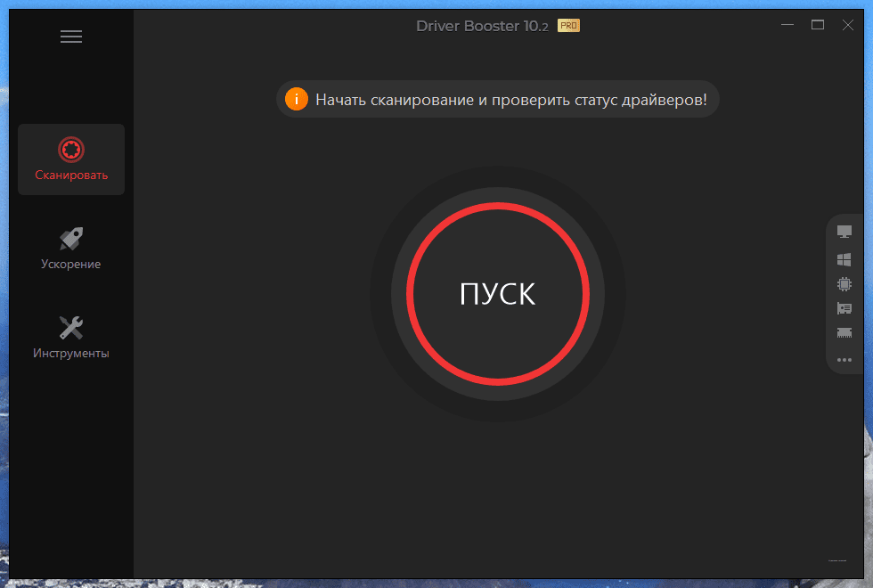Maximize the Driver Booster window
873x588 pixels.
tap(818, 25)
